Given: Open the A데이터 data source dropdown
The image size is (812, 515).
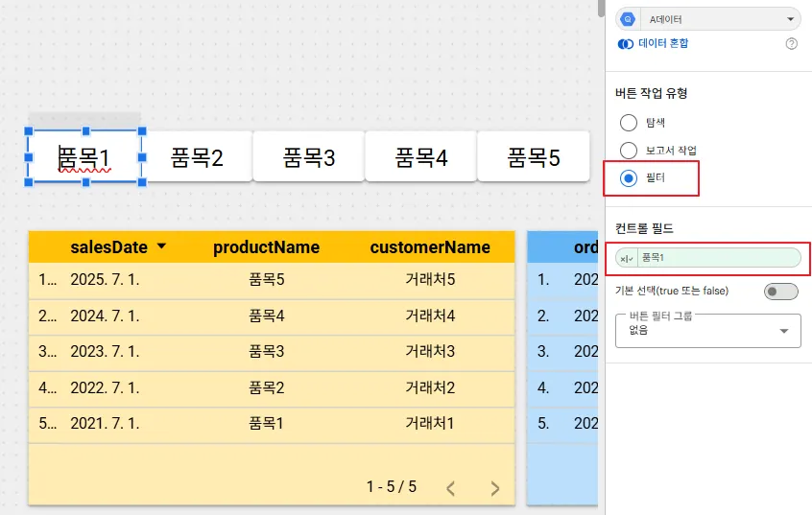Looking at the screenshot, I should point(790,19).
